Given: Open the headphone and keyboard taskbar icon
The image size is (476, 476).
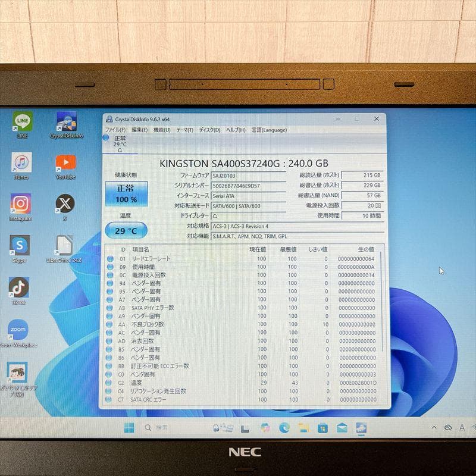Looking at the screenshot, I should point(223,428).
